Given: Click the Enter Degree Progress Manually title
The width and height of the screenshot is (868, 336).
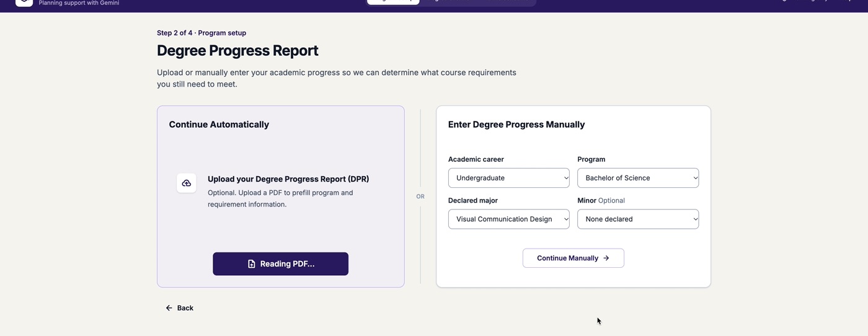Looking at the screenshot, I should pos(516,125).
